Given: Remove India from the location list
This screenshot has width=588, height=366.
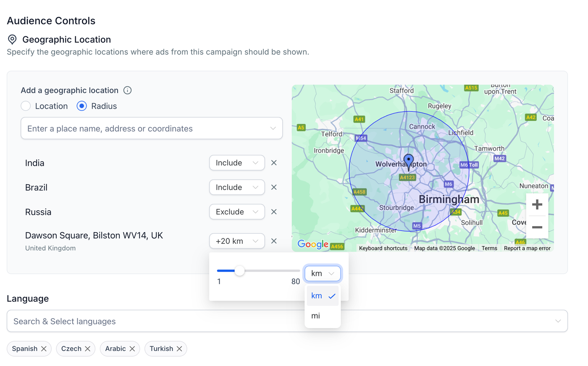Looking at the screenshot, I should pos(274,163).
